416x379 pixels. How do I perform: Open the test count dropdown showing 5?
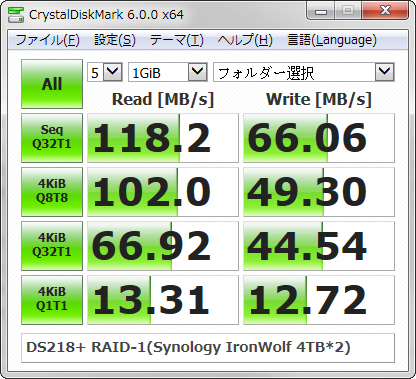pyautogui.click(x=105, y=72)
